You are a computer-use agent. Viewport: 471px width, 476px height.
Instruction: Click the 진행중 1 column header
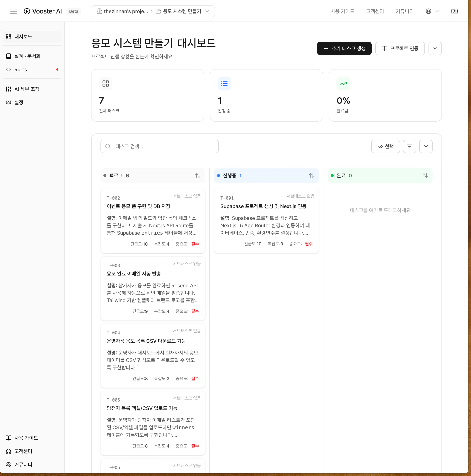(x=266, y=175)
